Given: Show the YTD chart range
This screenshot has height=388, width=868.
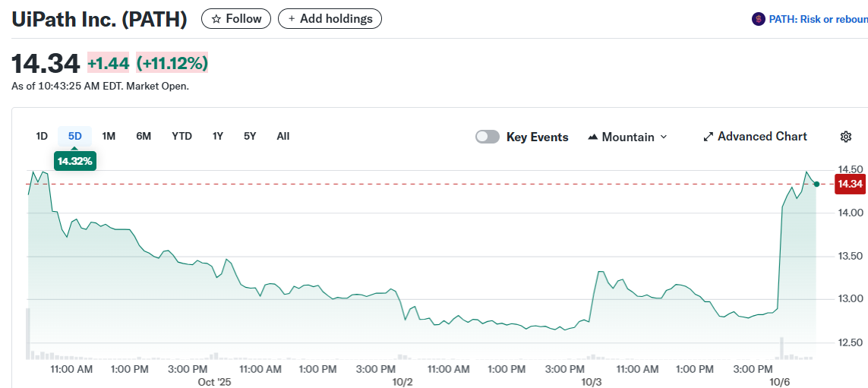Looking at the screenshot, I should coord(181,137).
